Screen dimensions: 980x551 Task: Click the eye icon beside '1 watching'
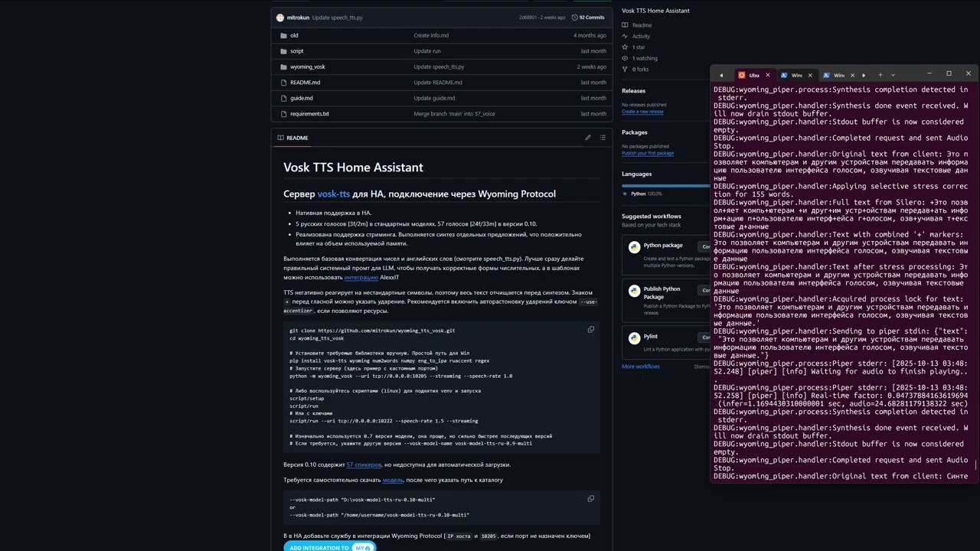click(x=625, y=58)
